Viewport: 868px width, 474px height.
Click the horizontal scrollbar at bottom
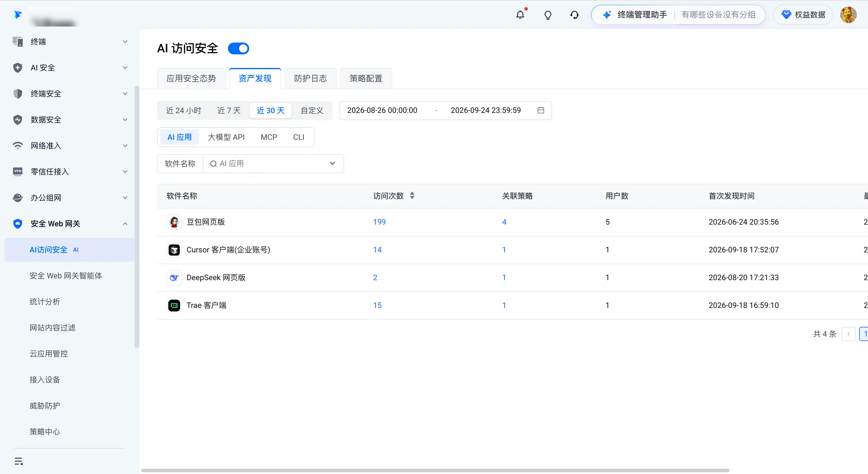(435, 470)
